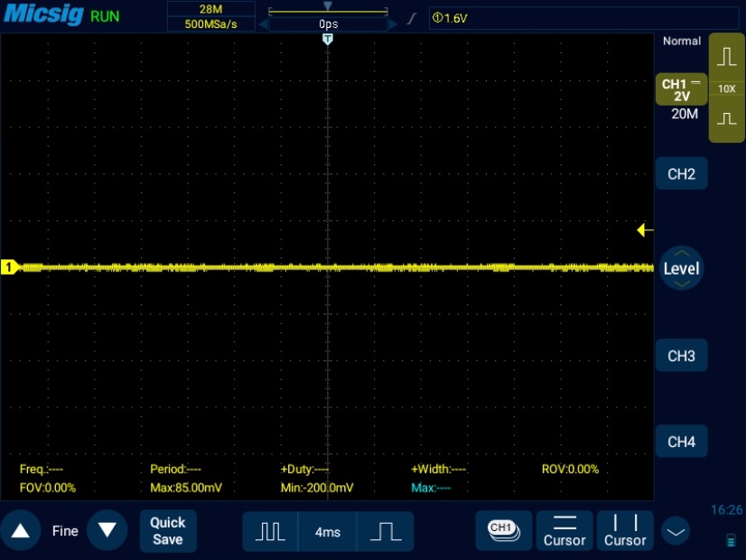Turn on channel CH2
Image resolution: width=746 pixels, height=560 pixels.
point(681,173)
